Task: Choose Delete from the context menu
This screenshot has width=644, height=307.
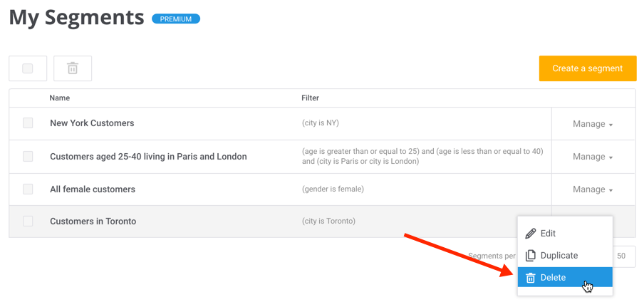Action: 553,278
